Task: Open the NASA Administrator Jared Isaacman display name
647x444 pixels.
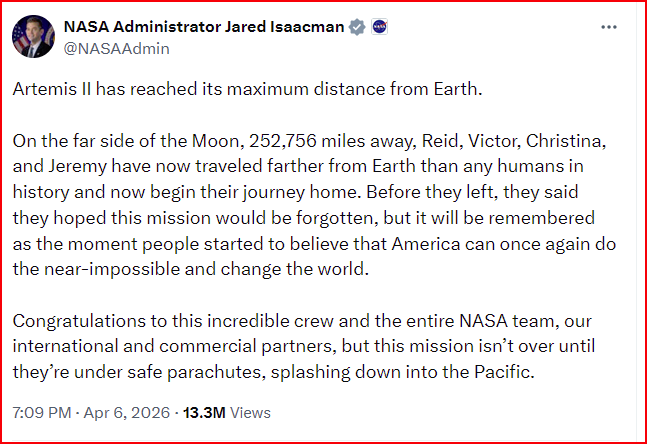Action: pos(204,27)
